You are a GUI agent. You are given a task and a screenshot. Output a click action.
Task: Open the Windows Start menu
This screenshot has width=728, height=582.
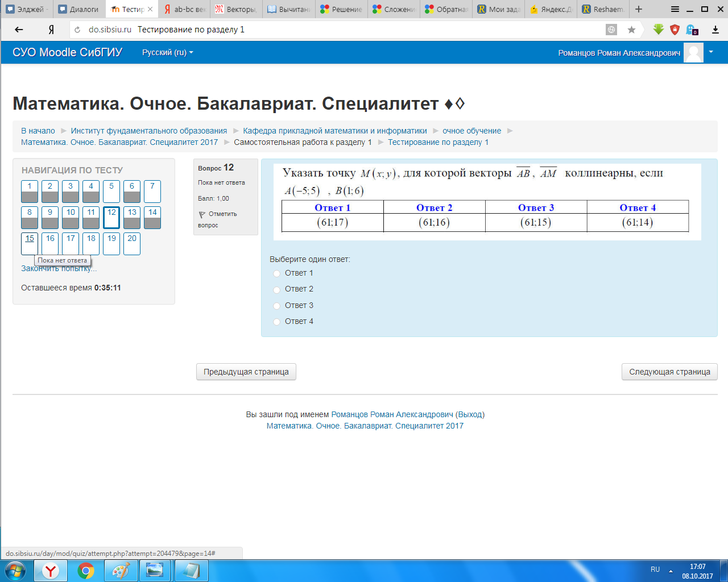15,570
